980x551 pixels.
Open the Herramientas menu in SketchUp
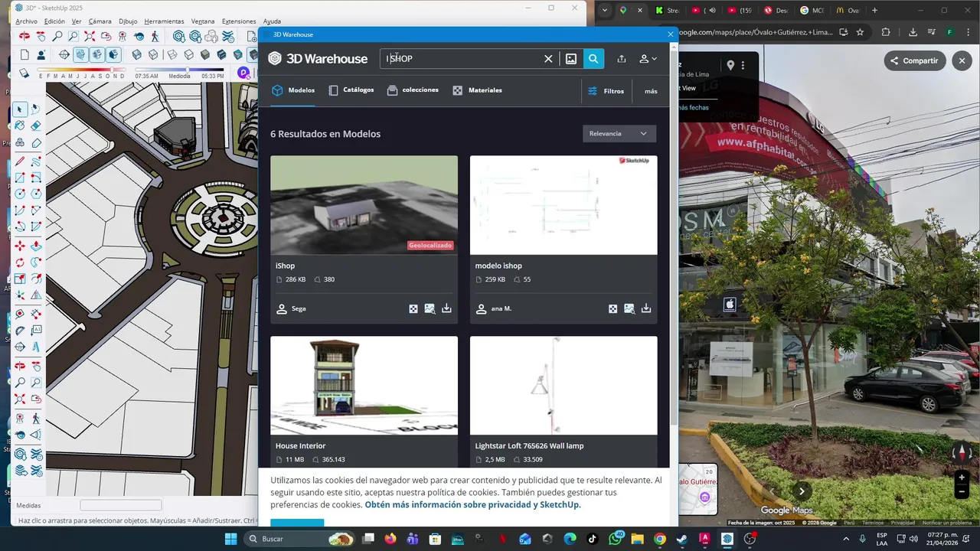tap(164, 21)
